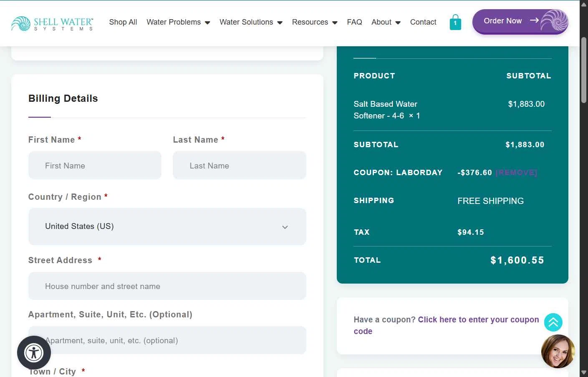Click the back-to-top double arrow button

click(x=553, y=322)
